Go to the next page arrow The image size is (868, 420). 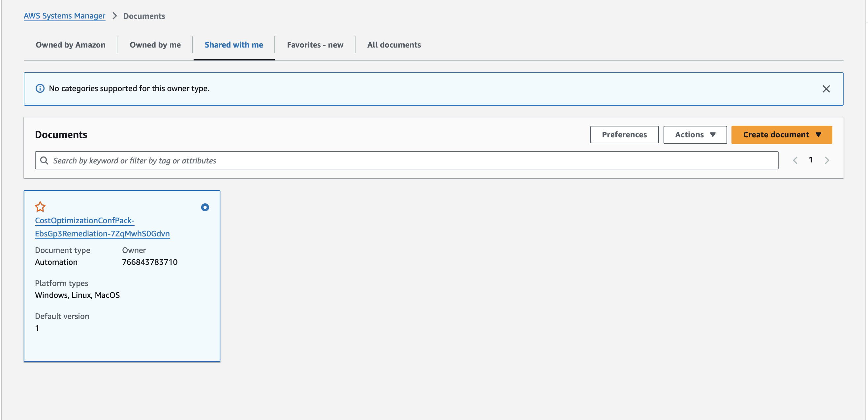826,160
